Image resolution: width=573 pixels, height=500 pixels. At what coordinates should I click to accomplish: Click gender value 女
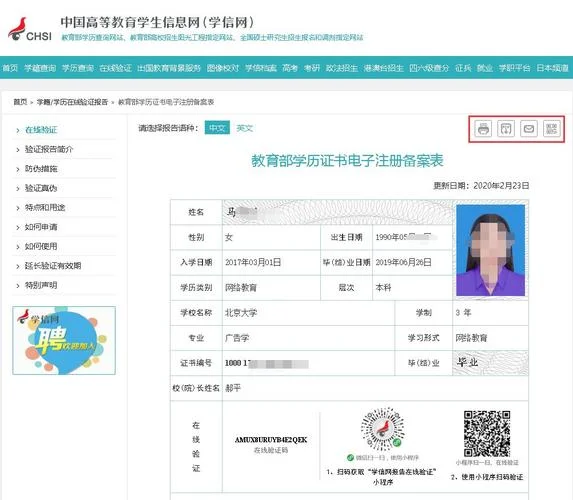[x=229, y=237]
